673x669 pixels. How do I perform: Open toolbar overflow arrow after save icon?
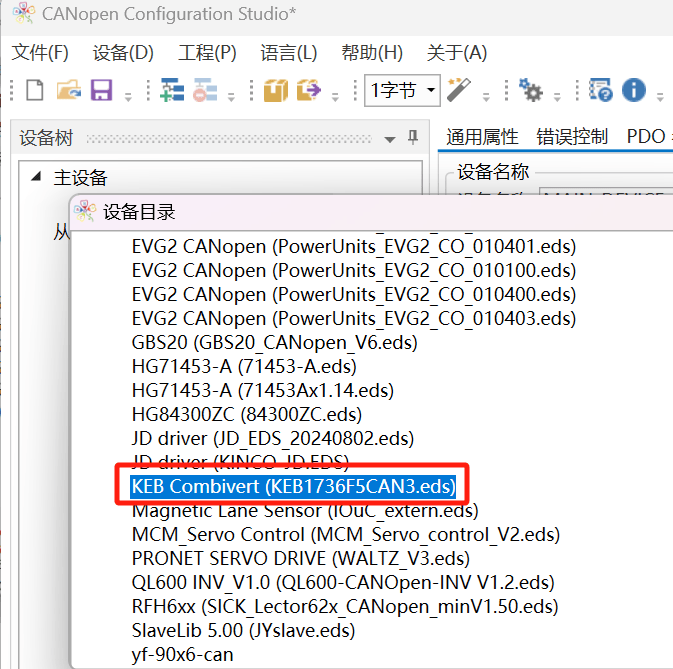point(128,97)
